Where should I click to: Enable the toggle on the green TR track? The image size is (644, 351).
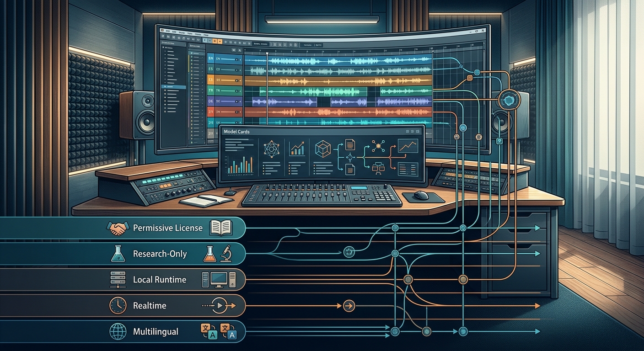click(236, 91)
